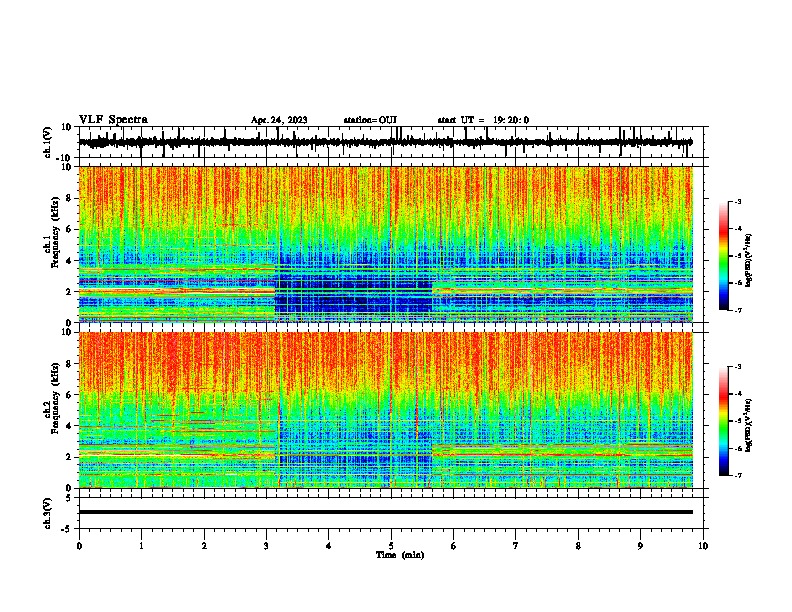
Task: Select the "start UT = 19:20:0" text
Action: point(483,120)
